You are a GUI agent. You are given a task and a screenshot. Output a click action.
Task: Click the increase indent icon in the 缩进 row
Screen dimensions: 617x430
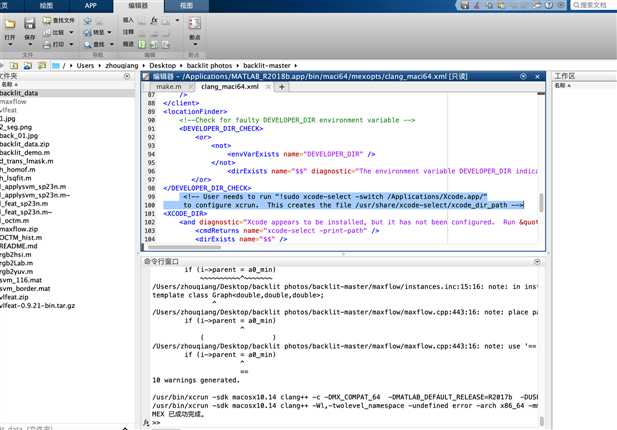[x=154, y=44]
